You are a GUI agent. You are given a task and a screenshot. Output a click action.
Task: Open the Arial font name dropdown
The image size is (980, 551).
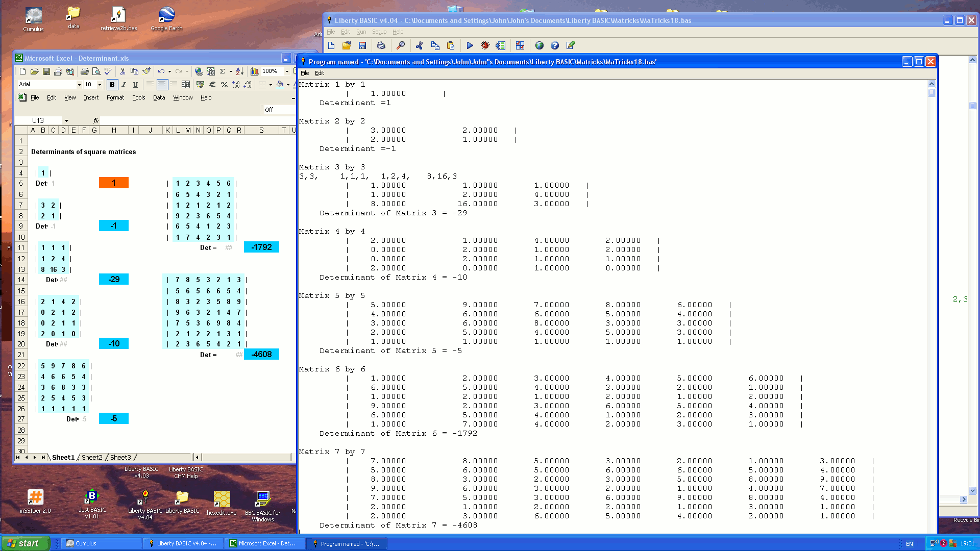click(79, 84)
